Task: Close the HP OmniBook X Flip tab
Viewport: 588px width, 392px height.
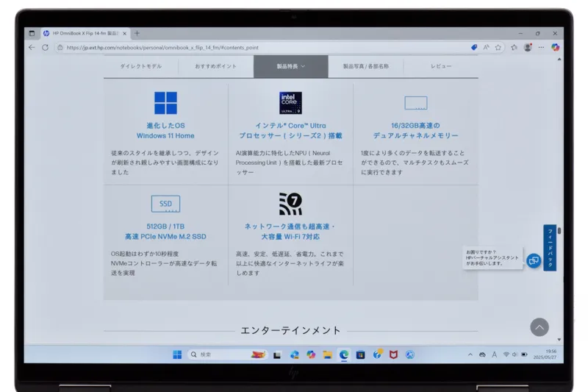Action: coord(124,33)
